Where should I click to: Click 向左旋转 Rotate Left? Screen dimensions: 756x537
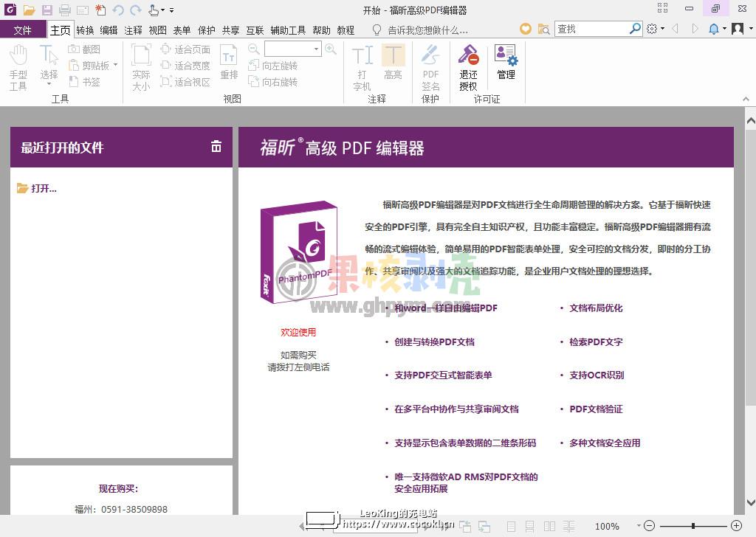click(273, 66)
